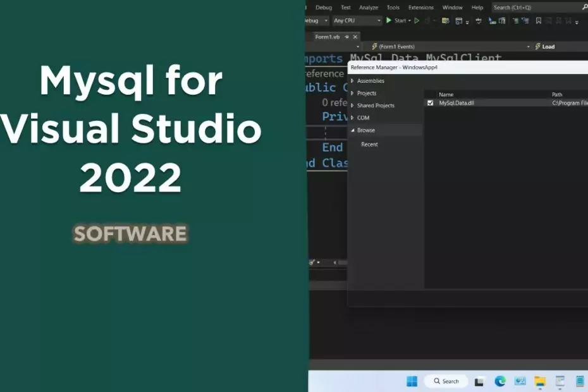Open the Help menu
The height and width of the screenshot is (392, 588).
coord(477,8)
